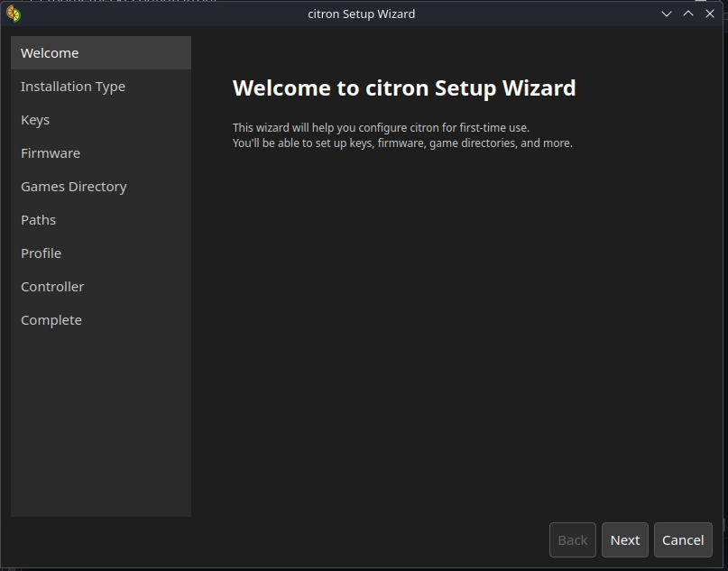Close the Setup Wizard with the X
Viewport: 728px width, 571px height.
pos(710,14)
